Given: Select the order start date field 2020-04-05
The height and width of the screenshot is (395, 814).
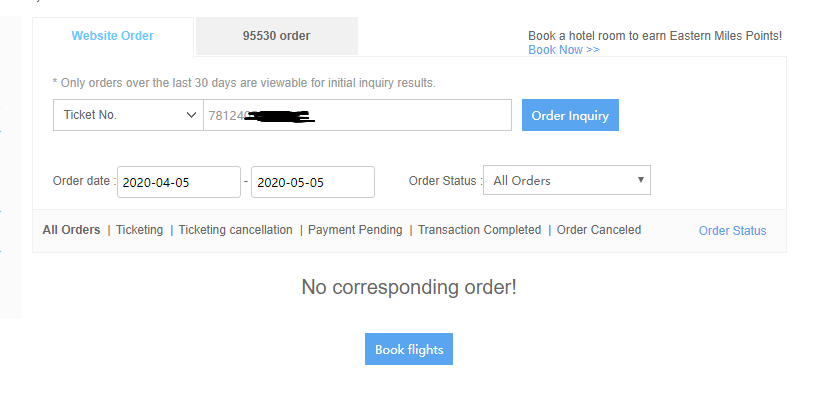Looking at the screenshot, I should [x=179, y=182].
